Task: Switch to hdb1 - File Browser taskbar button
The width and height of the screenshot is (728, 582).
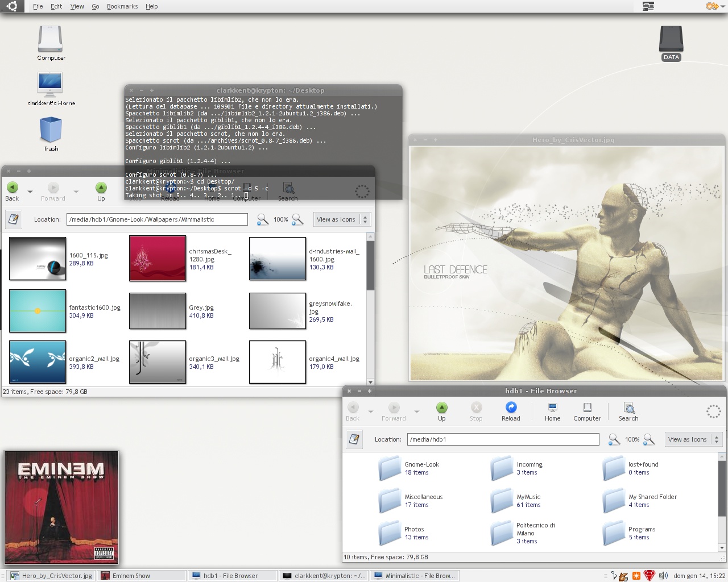Action: pyautogui.click(x=233, y=576)
